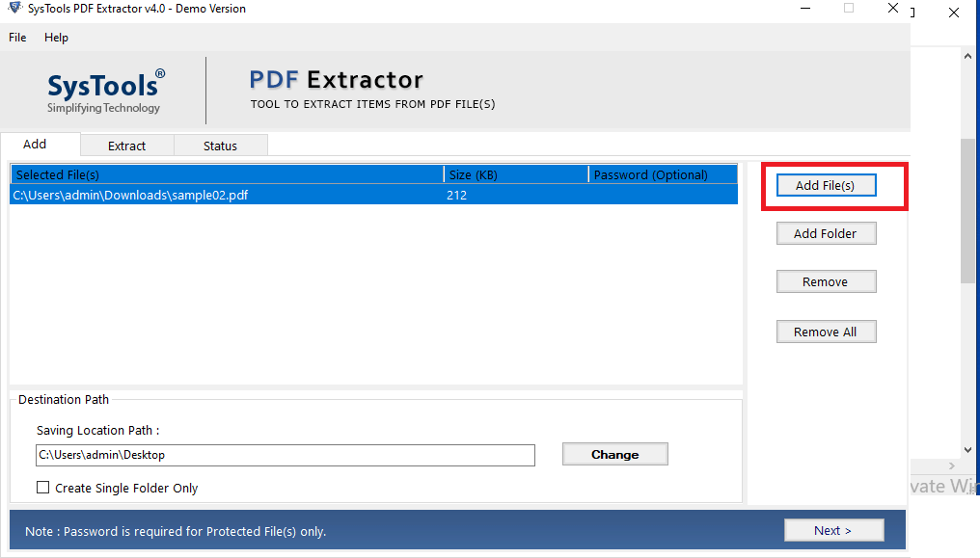Viewport: 980px width, 558px height.
Task: Click the SysTools logo
Action: coord(104,90)
